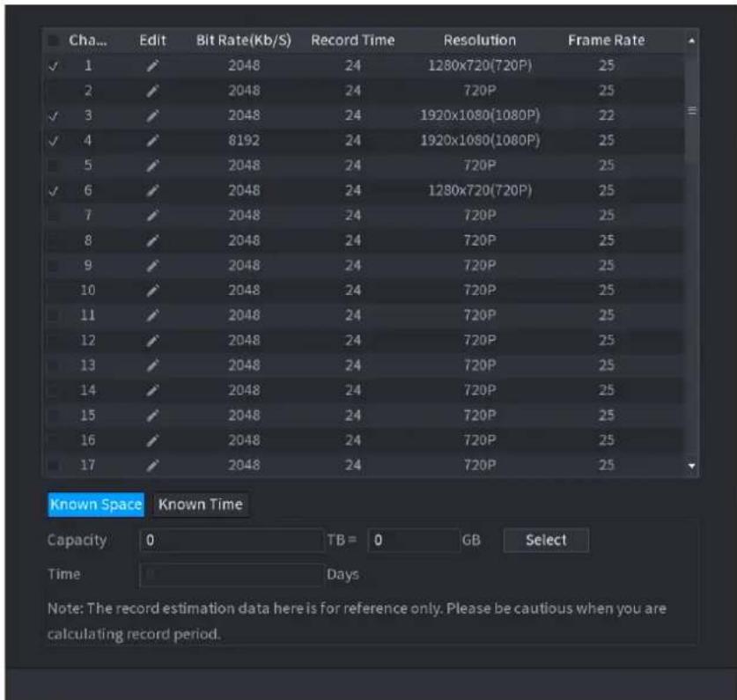The image size is (737, 700).
Task: Edit channel 16 with its pencil icon
Action: pos(152,440)
